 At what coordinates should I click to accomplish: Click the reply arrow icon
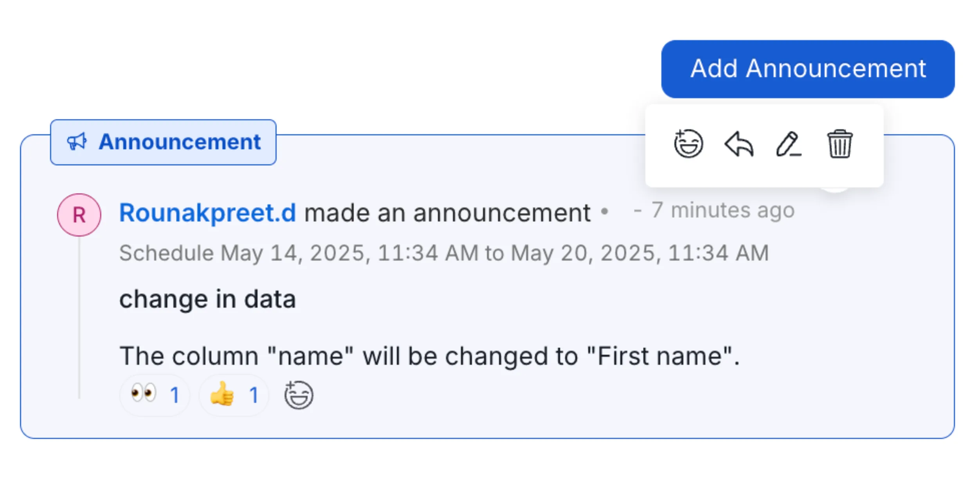click(x=739, y=144)
